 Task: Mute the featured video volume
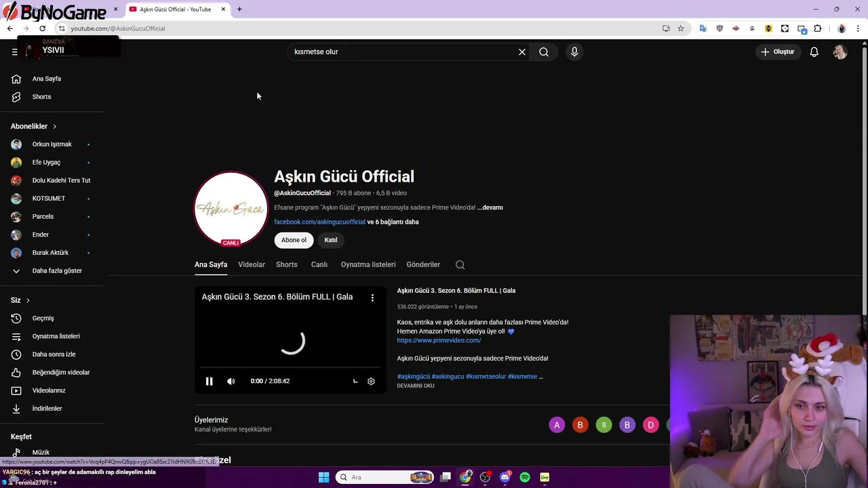231,381
